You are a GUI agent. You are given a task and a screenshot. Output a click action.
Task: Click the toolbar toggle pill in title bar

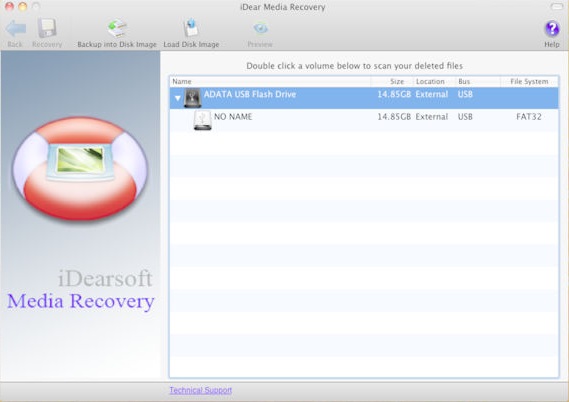coord(557,6)
